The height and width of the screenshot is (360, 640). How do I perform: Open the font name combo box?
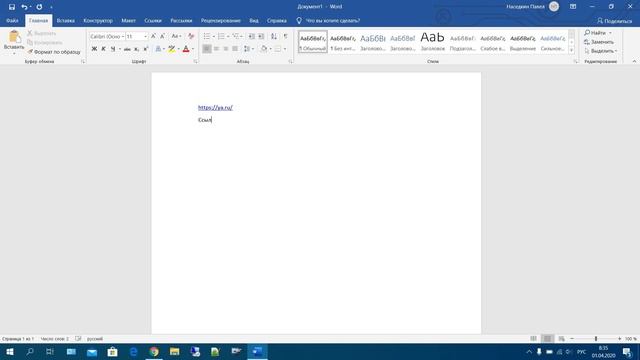107,36
